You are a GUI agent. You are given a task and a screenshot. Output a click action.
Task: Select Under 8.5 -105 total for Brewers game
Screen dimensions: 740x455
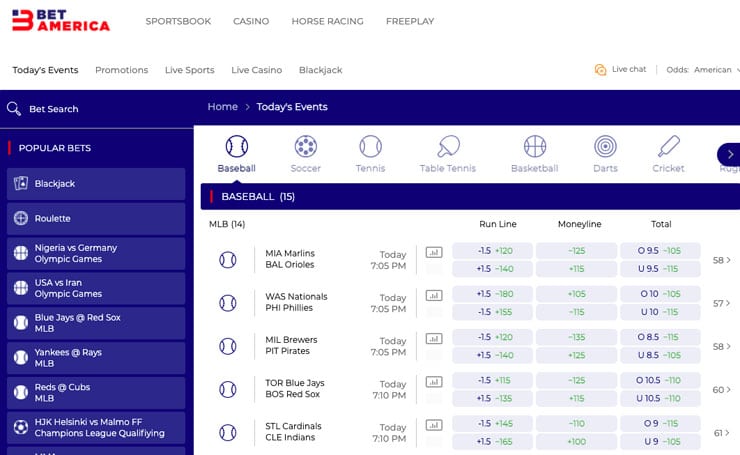(x=660, y=355)
